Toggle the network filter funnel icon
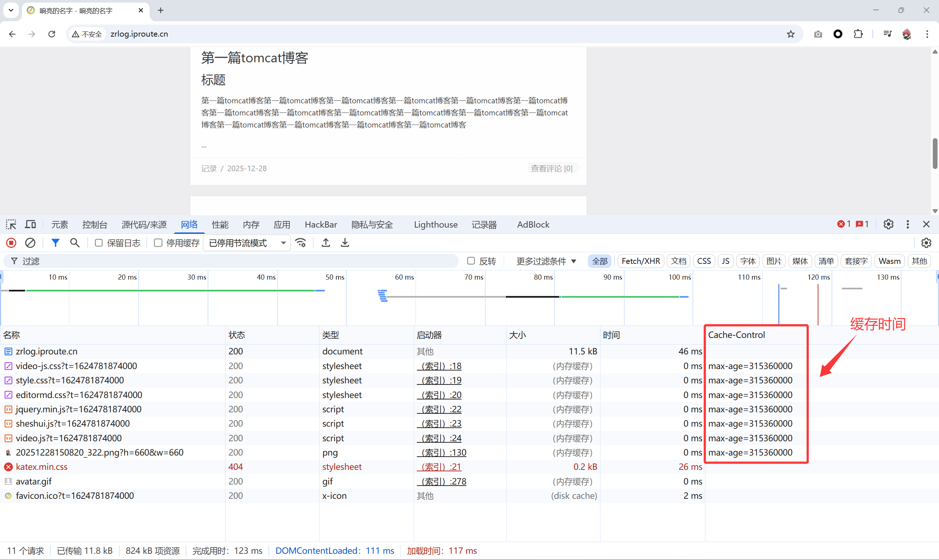Image resolution: width=939 pixels, height=560 pixels. 55,243
